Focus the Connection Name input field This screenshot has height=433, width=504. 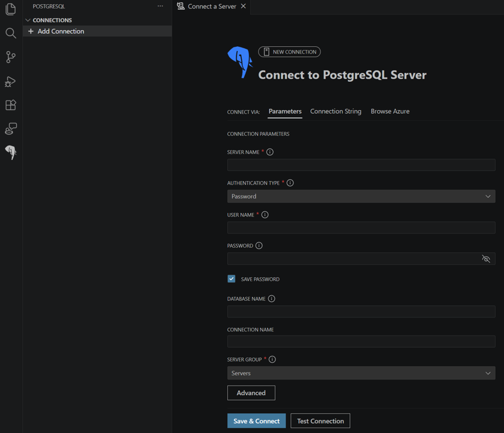(x=361, y=342)
